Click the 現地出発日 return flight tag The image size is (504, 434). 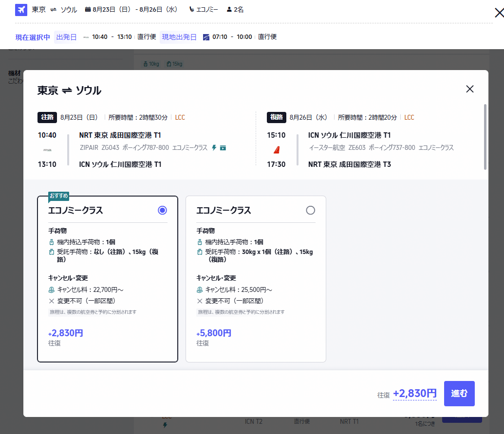point(179,37)
